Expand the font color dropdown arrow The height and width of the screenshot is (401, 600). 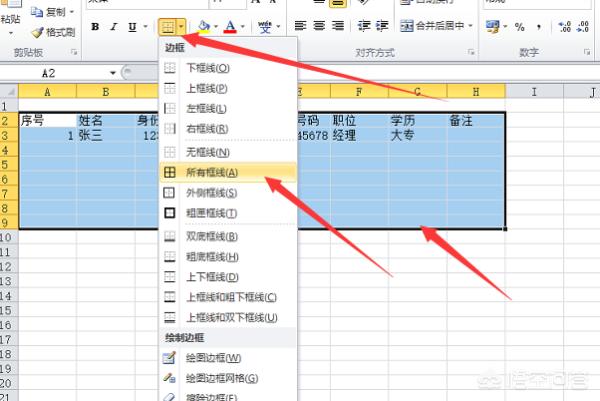(x=243, y=27)
